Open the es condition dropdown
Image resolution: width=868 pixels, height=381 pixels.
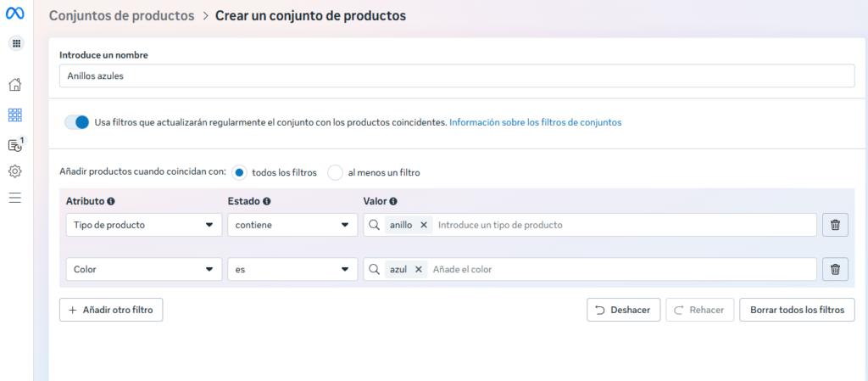coord(292,269)
